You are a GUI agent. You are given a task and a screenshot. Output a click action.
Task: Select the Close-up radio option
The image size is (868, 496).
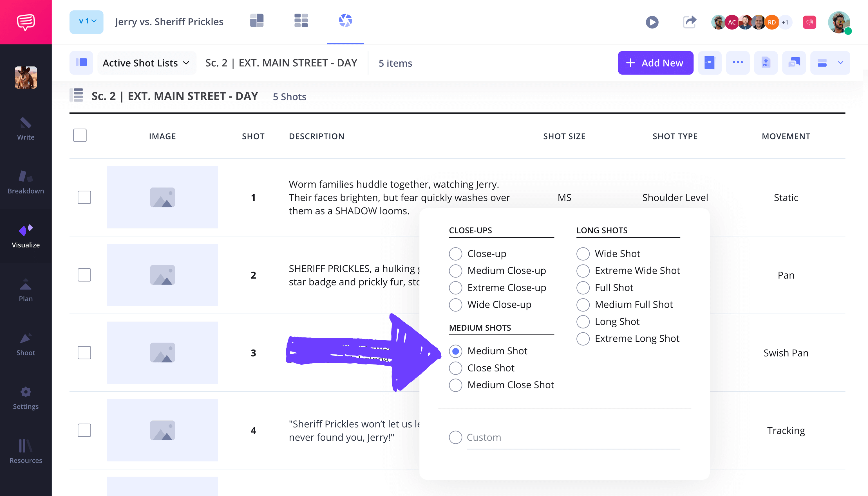(455, 254)
